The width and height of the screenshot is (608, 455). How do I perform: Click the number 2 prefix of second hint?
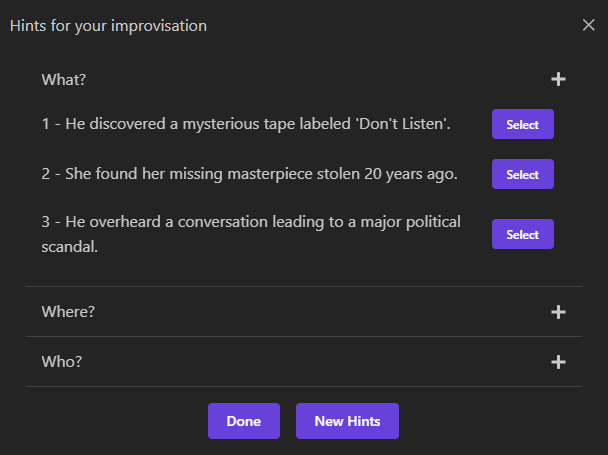pyautogui.click(x=46, y=174)
